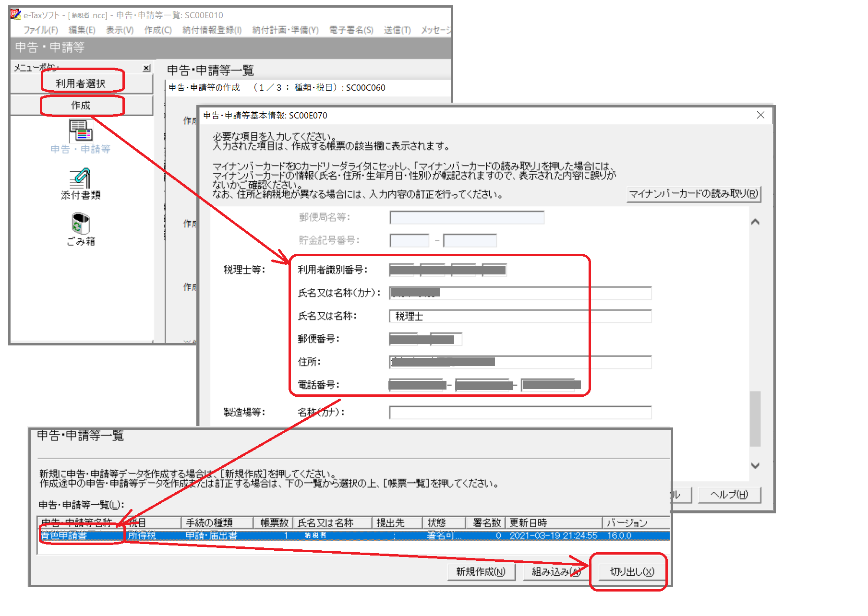Sort by 更新日時 column header
The height and width of the screenshot is (616, 868).
(554, 522)
